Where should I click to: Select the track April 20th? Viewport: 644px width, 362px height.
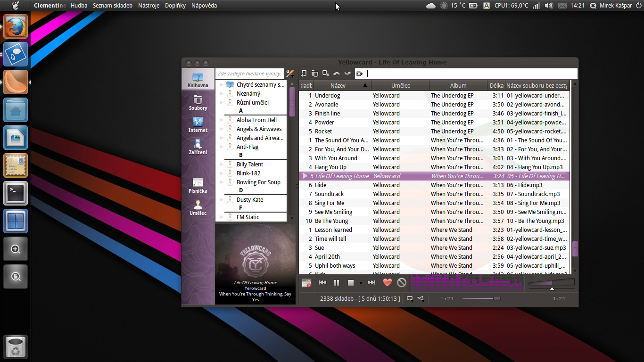pyautogui.click(x=434, y=257)
